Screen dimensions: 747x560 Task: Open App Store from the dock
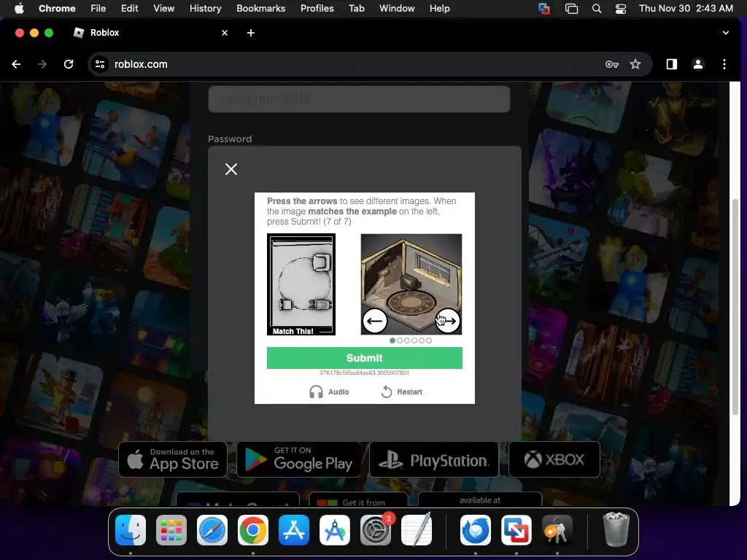click(294, 530)
